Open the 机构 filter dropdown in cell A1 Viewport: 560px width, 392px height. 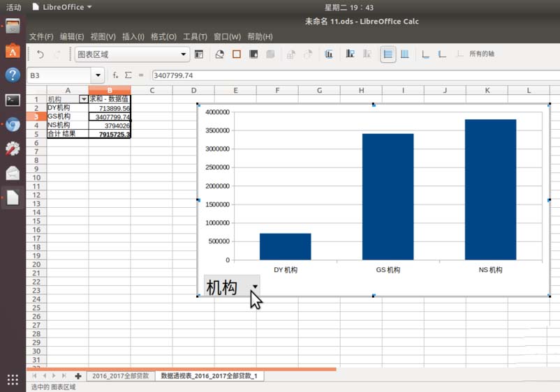coord(84,100)
